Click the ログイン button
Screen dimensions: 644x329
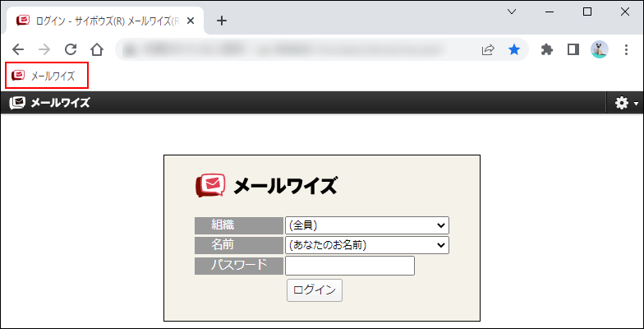(314, 290)
